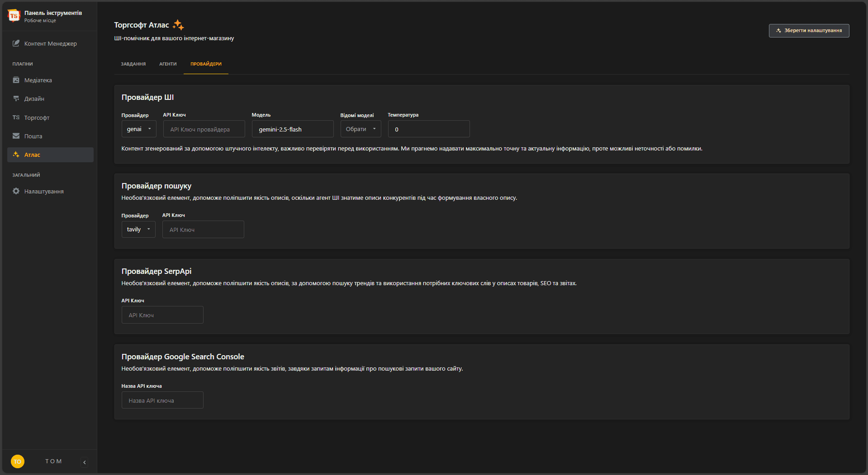
Task: Focus the AI provider API key field
Action: coord(204,129)
